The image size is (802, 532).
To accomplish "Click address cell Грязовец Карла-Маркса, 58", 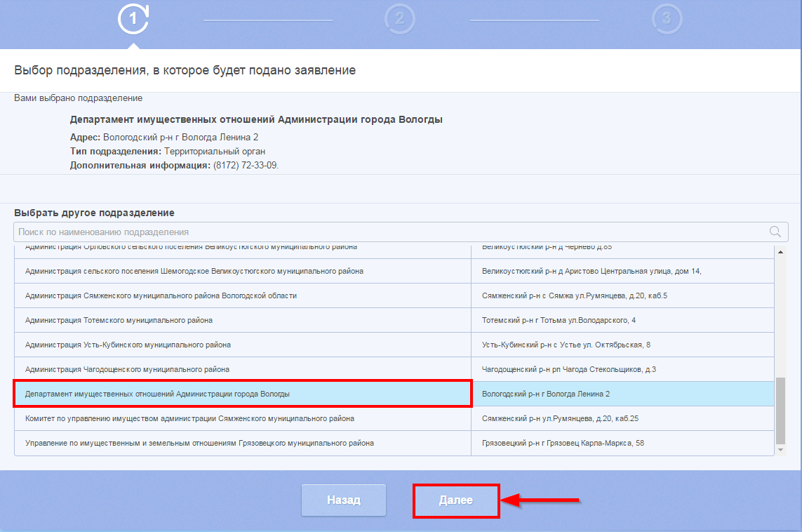I will pos(622,444).
